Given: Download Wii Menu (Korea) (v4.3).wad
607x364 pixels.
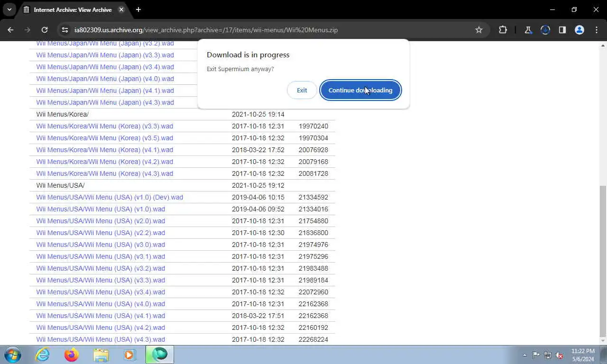Looking at the screenshot, I should pos(104,173).
